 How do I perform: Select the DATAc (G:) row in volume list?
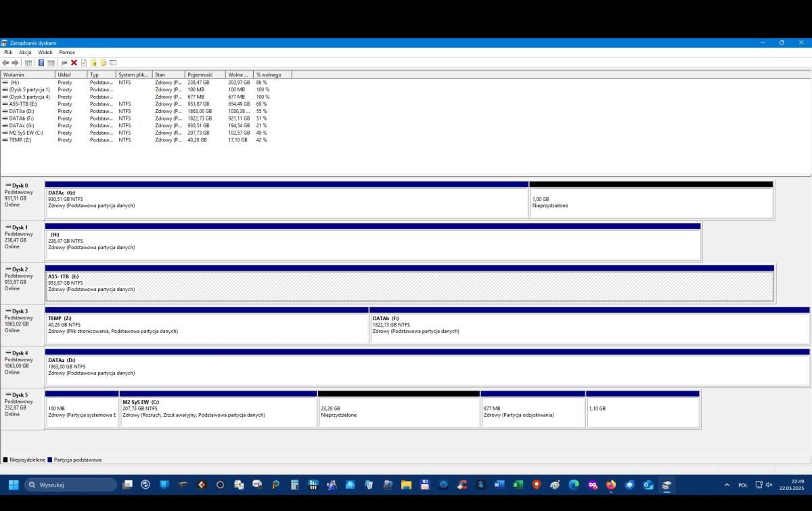tap(146, 125)
